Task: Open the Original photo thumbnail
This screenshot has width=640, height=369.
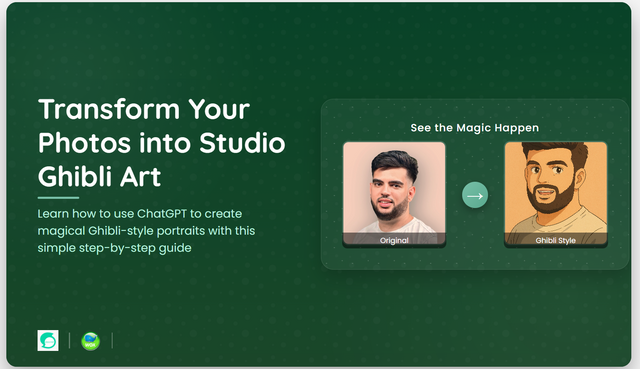Action: pos(394,193)
